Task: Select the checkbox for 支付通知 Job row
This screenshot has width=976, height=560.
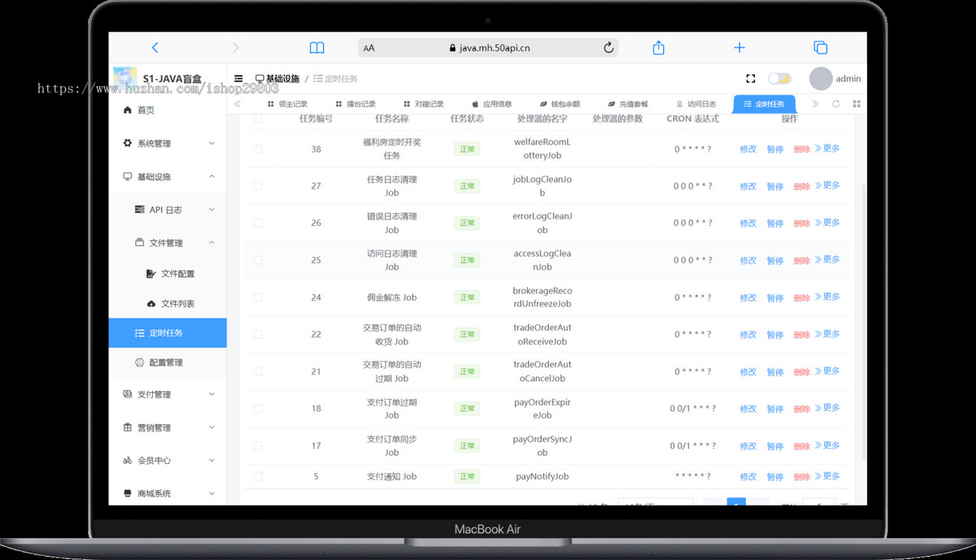Action: 258,476
